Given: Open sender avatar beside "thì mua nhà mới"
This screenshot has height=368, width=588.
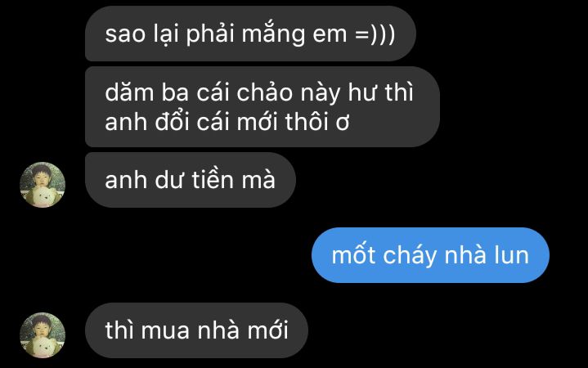Looking at the screenshot, I should [x=43, y=335].
